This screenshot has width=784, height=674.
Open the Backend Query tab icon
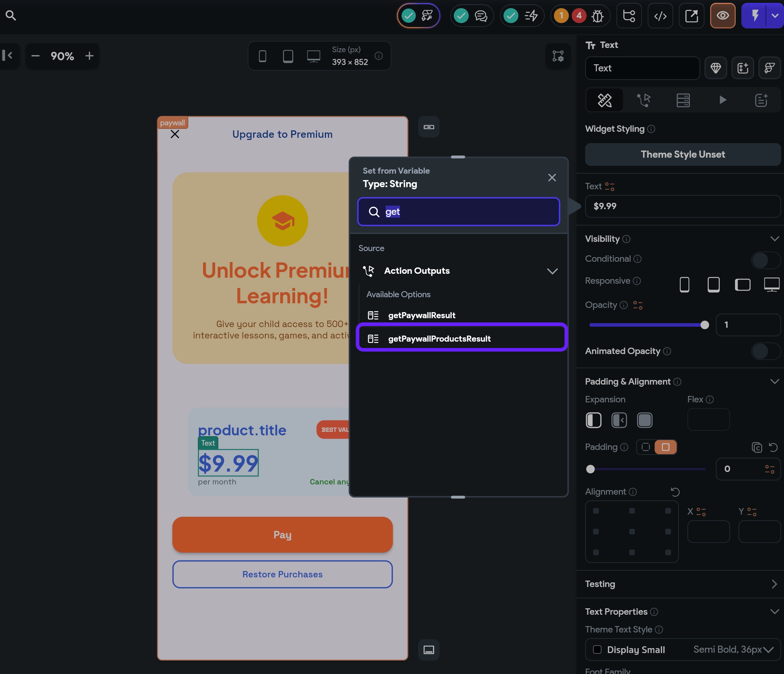683,100
